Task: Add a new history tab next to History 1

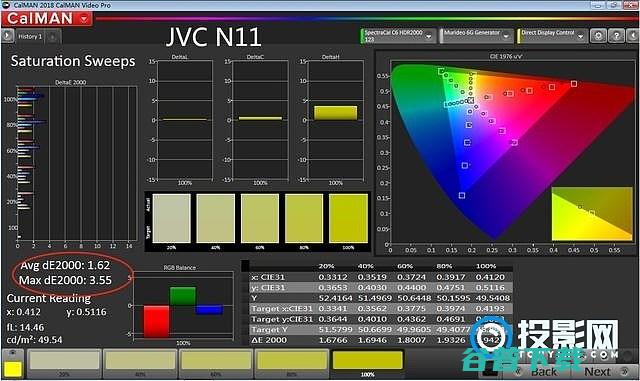Action: pos(53,37)
